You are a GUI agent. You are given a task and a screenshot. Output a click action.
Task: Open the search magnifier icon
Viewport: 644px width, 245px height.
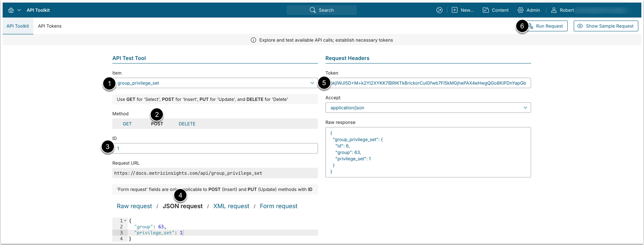coord(312,10)
